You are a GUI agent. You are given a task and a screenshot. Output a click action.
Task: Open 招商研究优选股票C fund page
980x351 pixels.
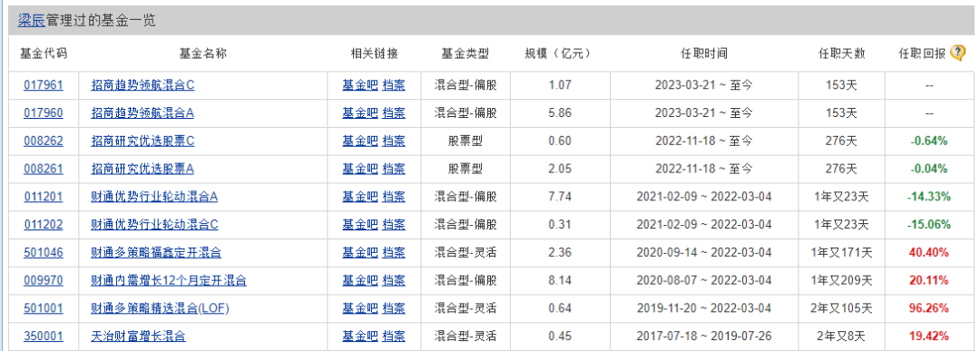(142, 141)
